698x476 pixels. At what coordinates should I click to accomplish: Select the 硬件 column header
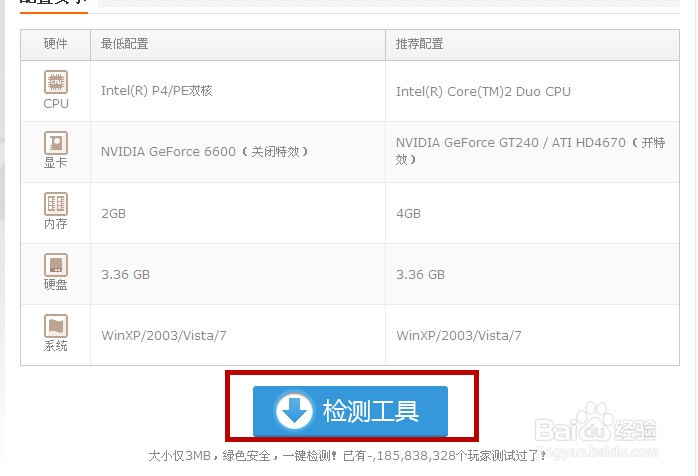pos(56,44)
